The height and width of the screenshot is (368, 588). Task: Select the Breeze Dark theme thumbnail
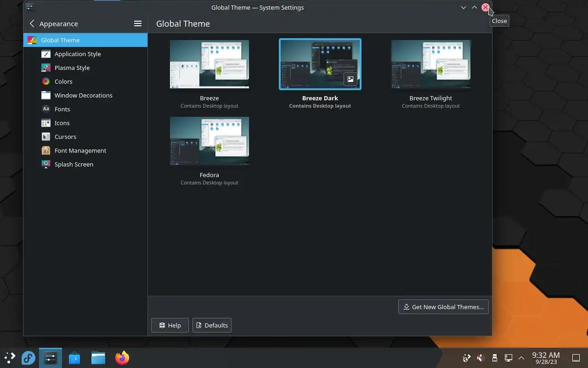coord(320,64)
